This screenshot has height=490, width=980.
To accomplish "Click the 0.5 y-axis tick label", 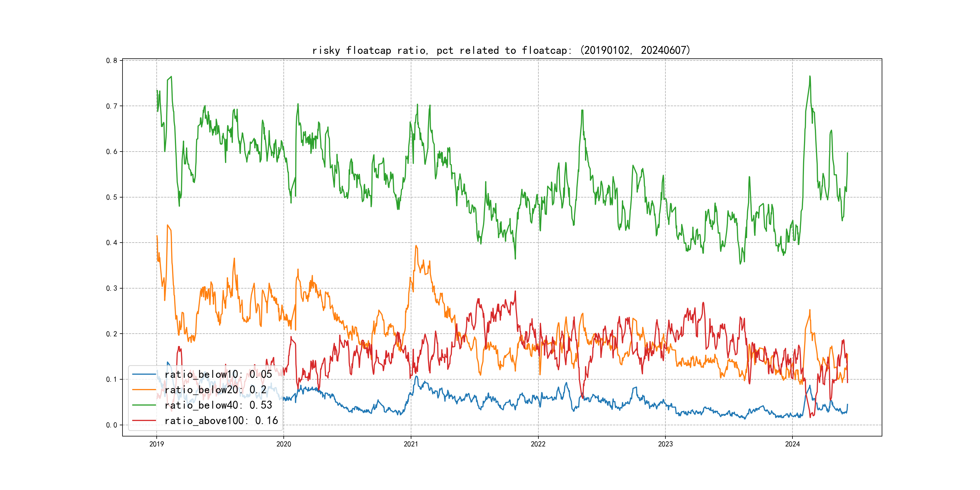I will coord(112,197).
